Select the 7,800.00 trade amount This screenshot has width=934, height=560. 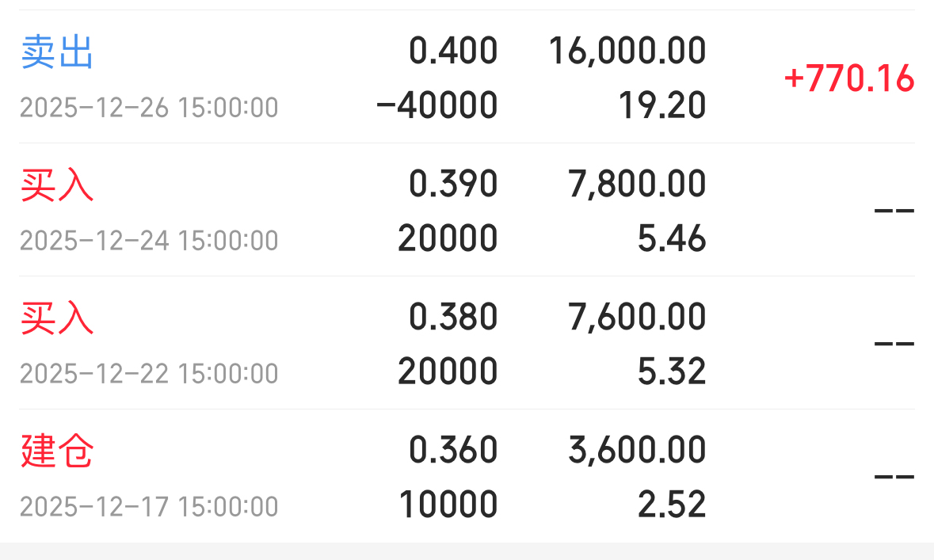pos(638,184)
